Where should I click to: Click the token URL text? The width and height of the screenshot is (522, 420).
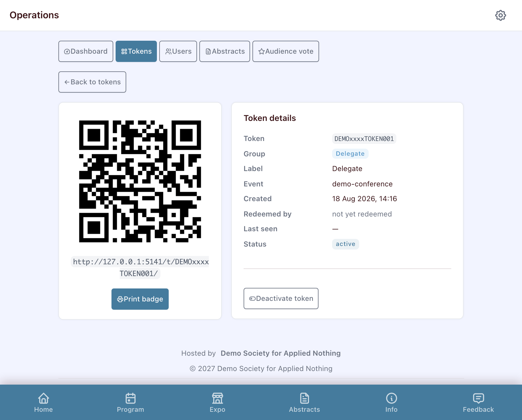(x=140, y=268)
